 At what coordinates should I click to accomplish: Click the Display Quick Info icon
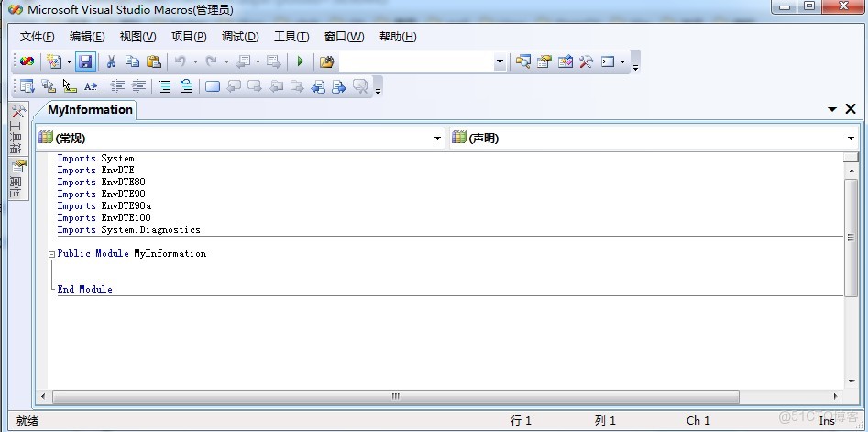(x=69, y=86)
